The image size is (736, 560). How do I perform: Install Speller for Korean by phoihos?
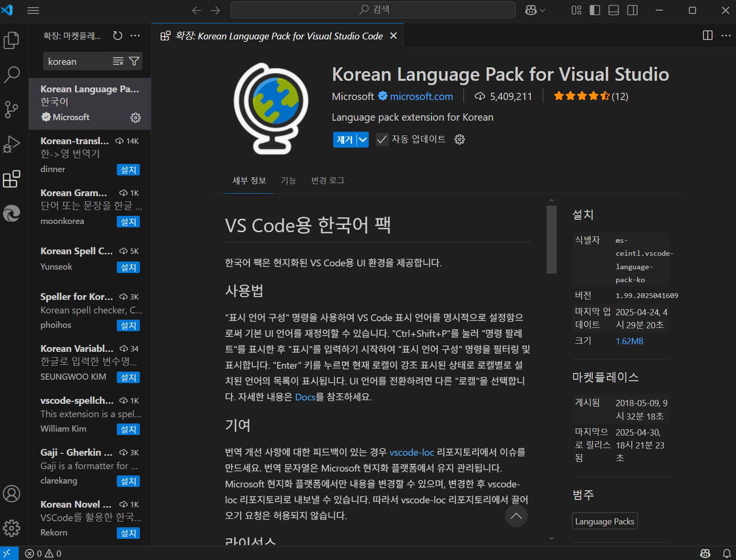point(128,325)
